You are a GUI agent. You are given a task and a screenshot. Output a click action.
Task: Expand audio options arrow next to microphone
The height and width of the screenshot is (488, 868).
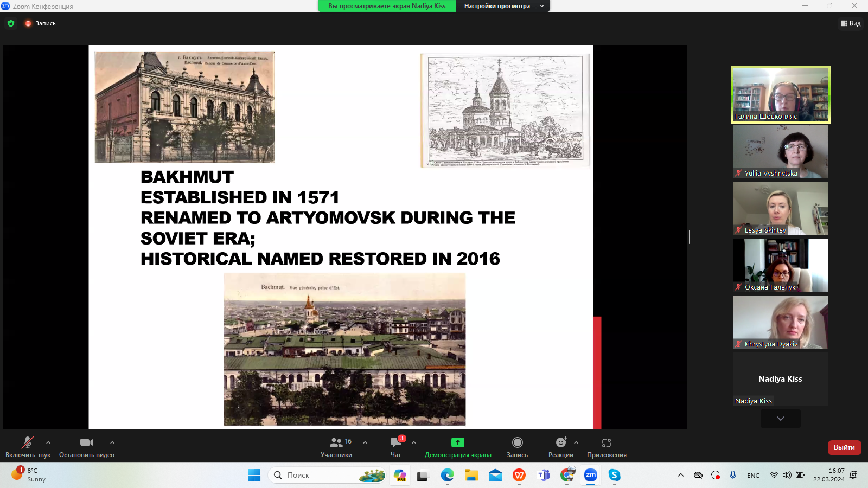coord(48,442)
